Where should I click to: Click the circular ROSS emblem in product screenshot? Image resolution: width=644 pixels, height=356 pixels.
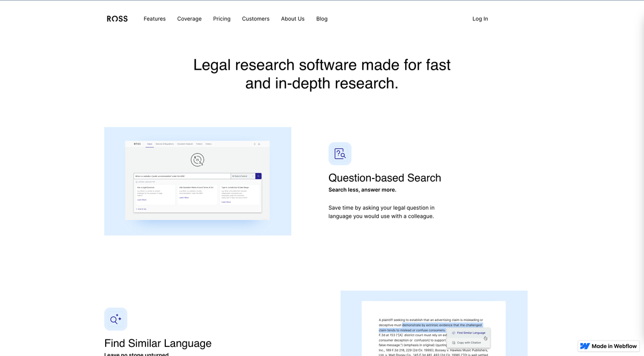pyautogui.click(x=197, y=159)
